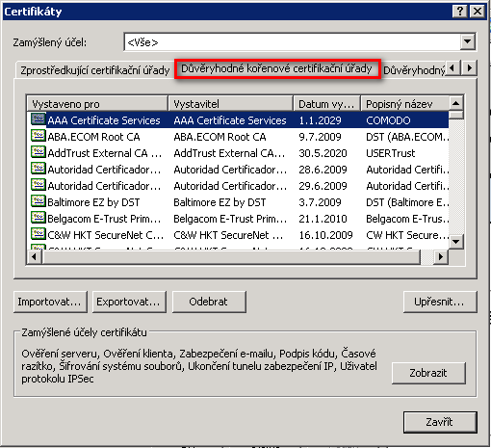The height and width of the screenshot is (448, 491).
Task: Click the Odebrat button
Action: [x=209, y=302]
